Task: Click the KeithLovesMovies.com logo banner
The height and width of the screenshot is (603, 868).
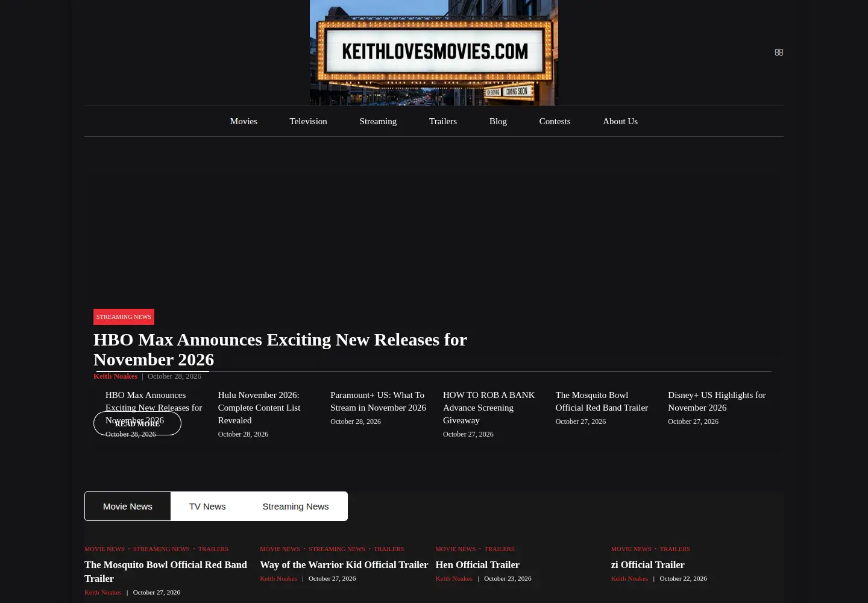Action: (x=434, y=52)
